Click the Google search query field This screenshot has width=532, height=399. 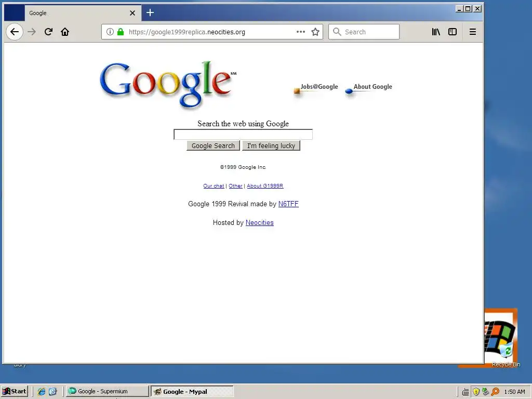click(243, 135)
